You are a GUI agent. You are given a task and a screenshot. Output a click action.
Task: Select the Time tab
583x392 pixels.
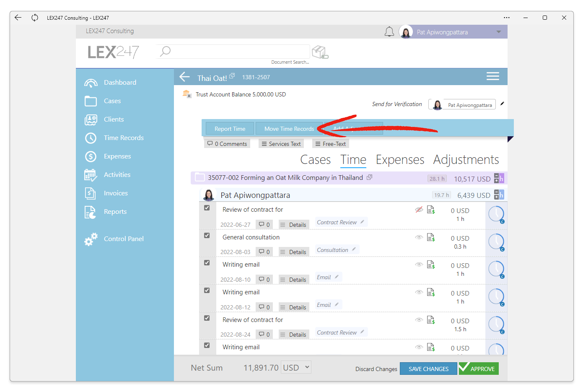pos(353,160)
